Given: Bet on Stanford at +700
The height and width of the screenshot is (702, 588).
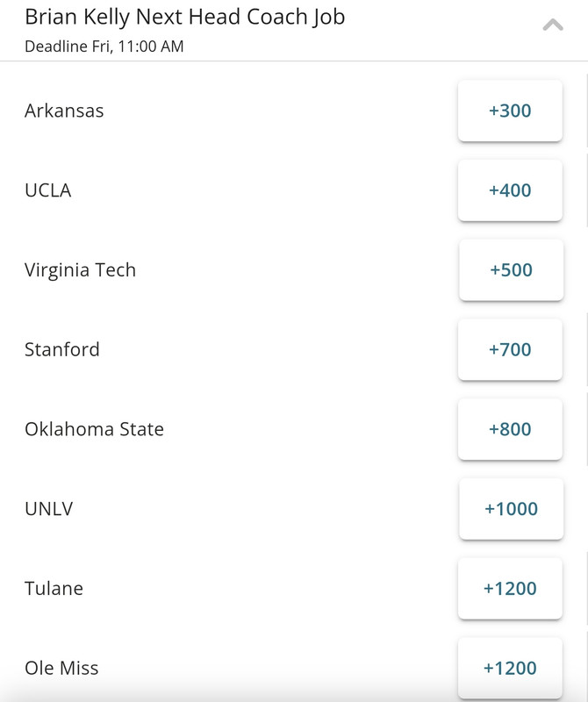Looking at the screenshot, I should pyautogui.click(x=510, y=349).
